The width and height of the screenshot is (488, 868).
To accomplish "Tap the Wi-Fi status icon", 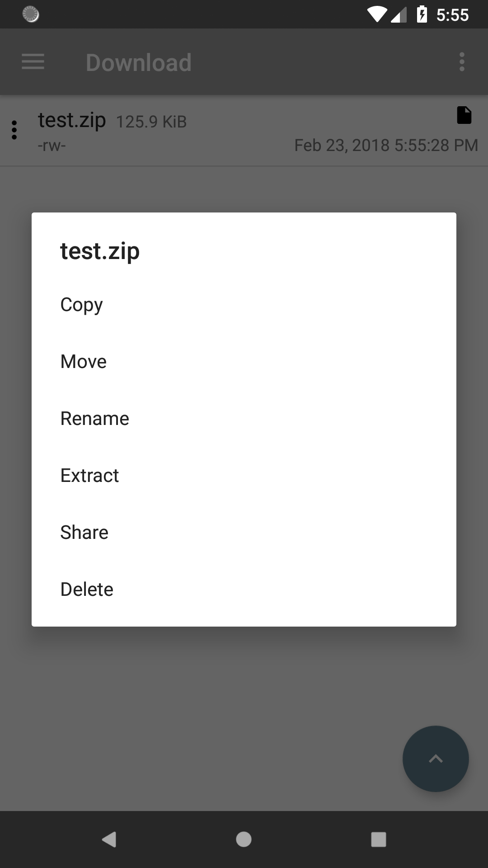I will pos(376,14).
